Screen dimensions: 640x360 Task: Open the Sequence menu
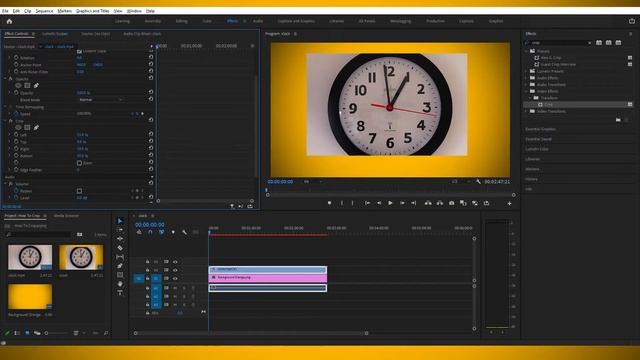[x=44, y=11]
